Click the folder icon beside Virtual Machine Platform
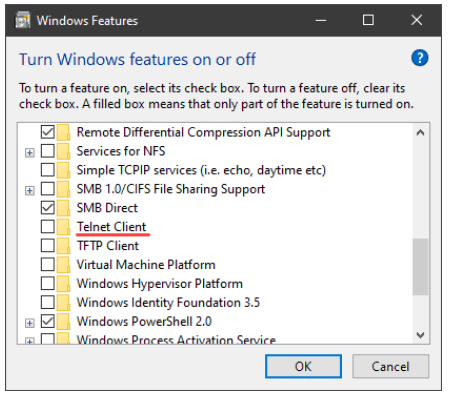The height and width of the screenshot is (394, 451). click(63, 265)
